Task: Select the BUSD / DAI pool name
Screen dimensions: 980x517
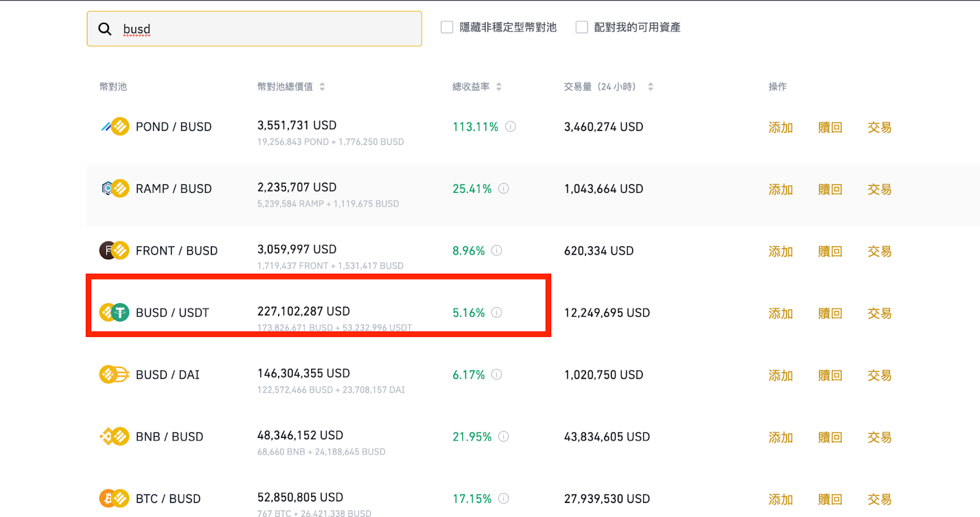Action: pos(168,374)
